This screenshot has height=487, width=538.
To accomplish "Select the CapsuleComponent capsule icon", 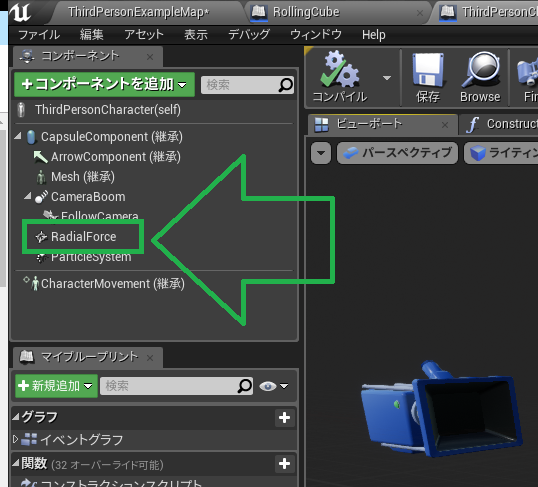I will (x=31, y=137).
